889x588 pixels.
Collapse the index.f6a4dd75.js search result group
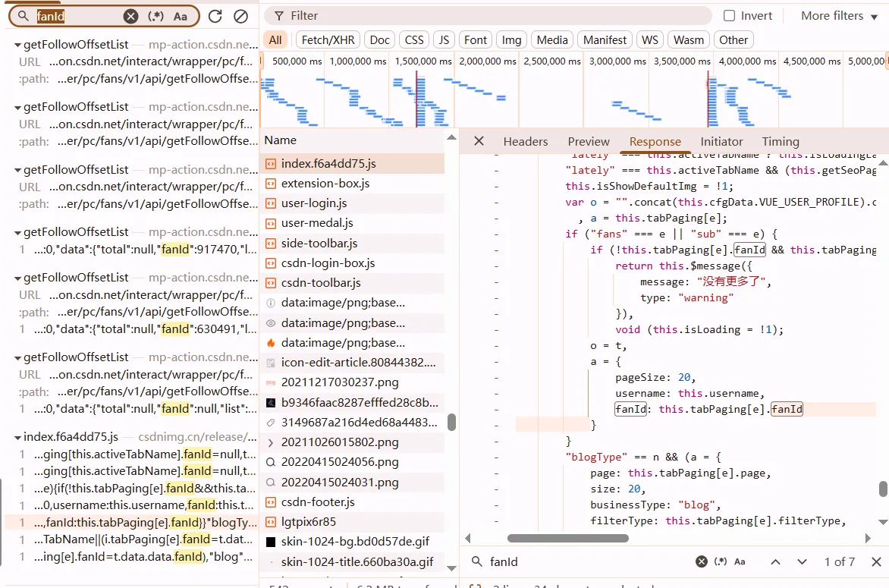pos(17,438)
